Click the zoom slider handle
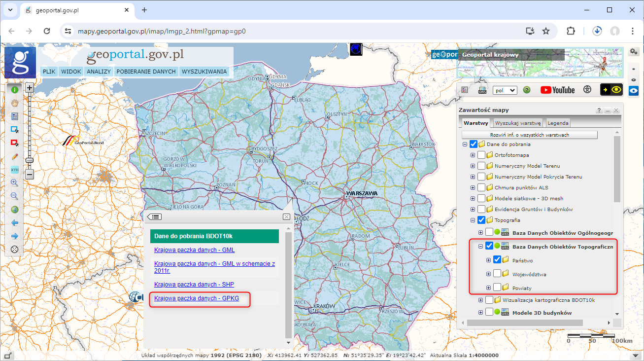 pos(30,160)
